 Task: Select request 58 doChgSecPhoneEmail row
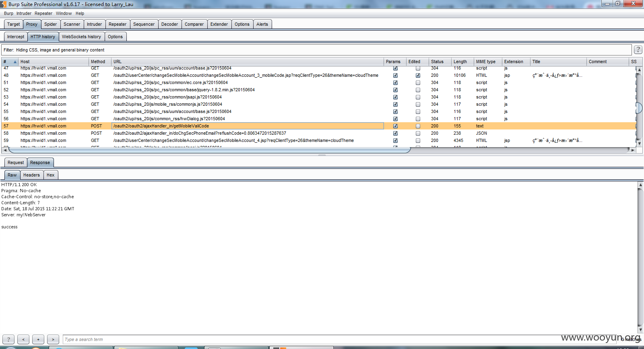[318, 133]
